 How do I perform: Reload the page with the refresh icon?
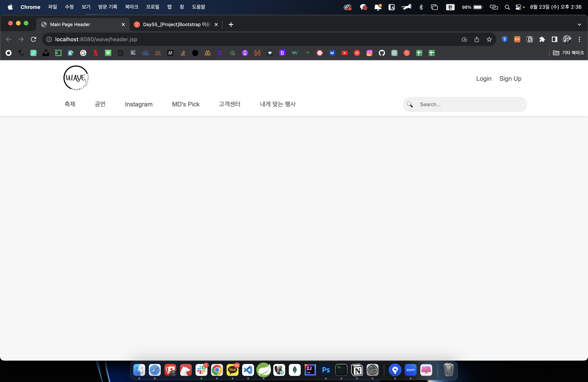[34, 39]
